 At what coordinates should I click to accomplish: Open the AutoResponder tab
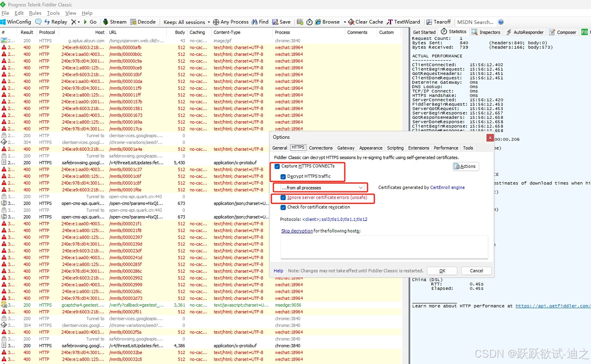525,32
